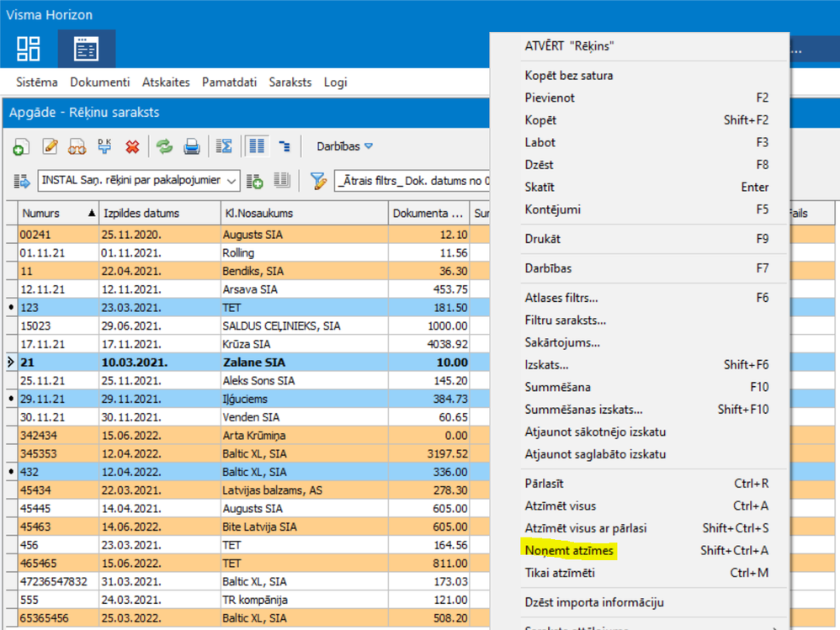Screen dimensions: 840x630
Task: Open the Dokumenti menu
Action: [99, 82]
